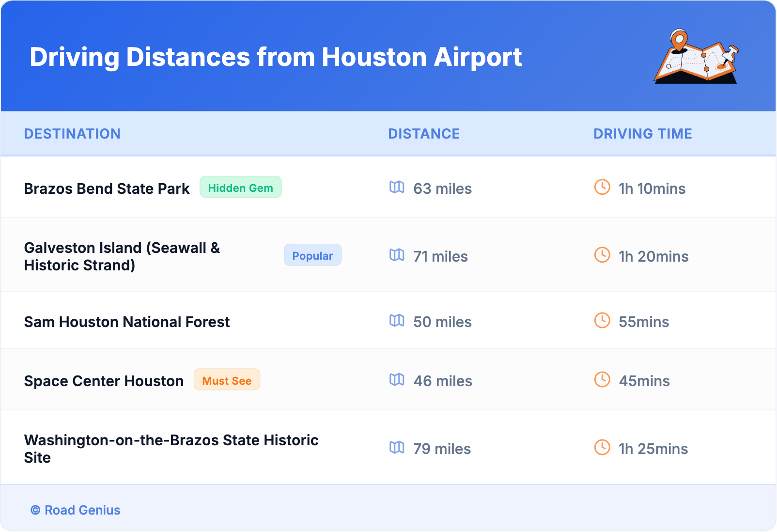Screen dimensions: 777x532
Task: Select the clock icon next to 55mins
Action: click(602, 320)
